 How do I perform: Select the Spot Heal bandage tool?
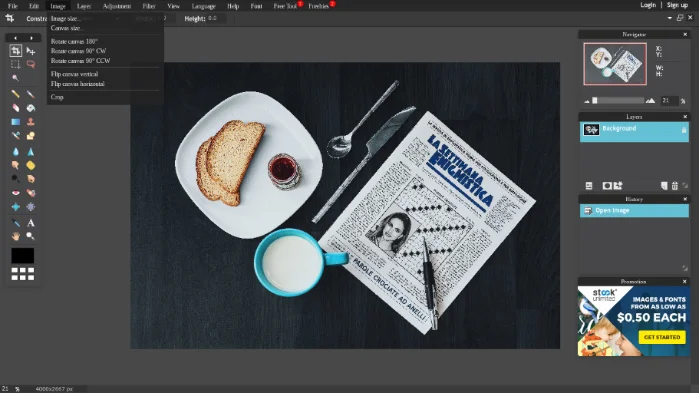31,193
